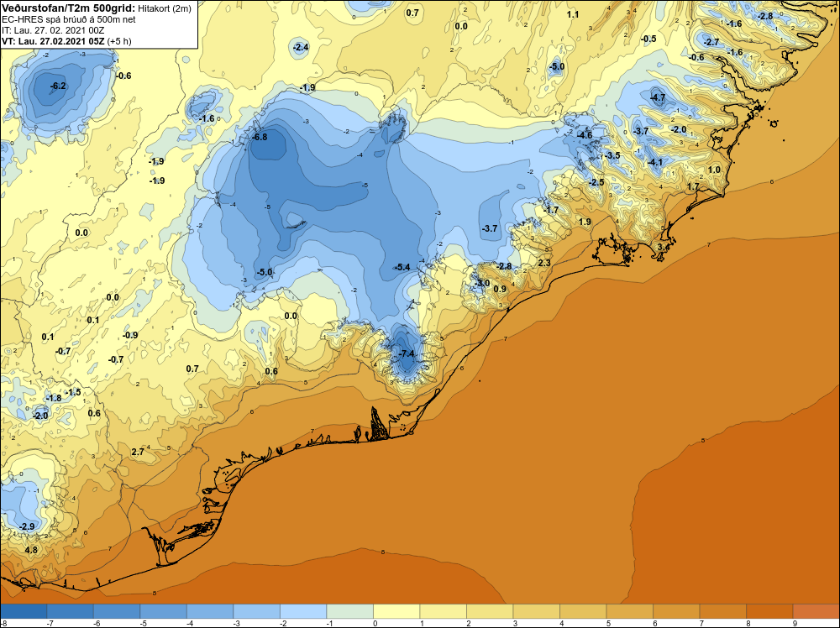Viewport: 840px width, 628px height.
Task: Select the valid time line 'VT: Lau. 27.02.2021 05Z'
Action: click(x=54, y=41)
